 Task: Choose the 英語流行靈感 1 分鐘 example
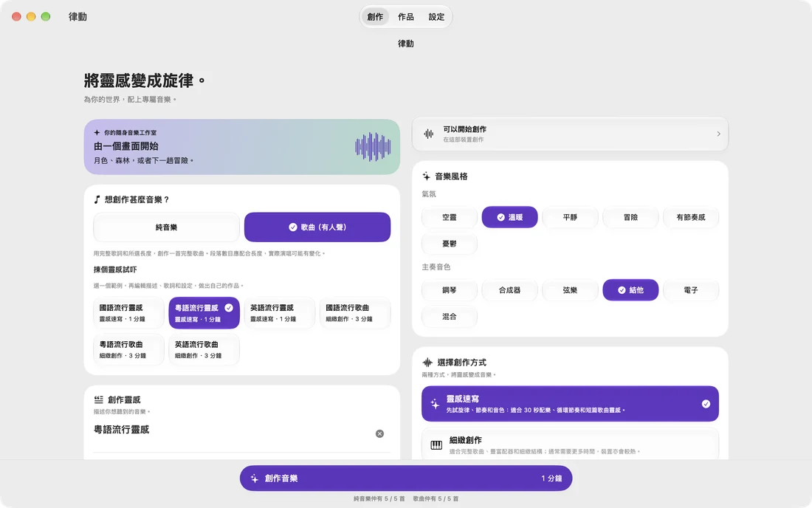(280, 313)
